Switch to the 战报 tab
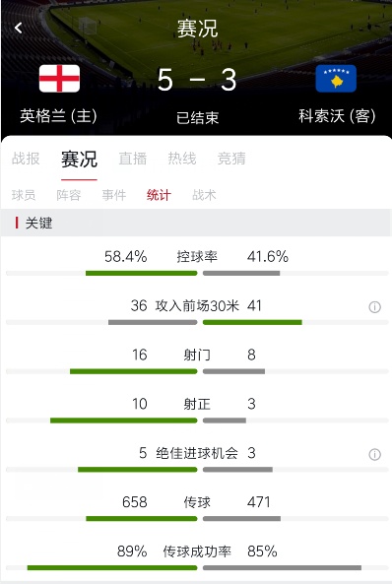Image resolution: width=392 pixels, height=584 pixels. pos(26,159)
